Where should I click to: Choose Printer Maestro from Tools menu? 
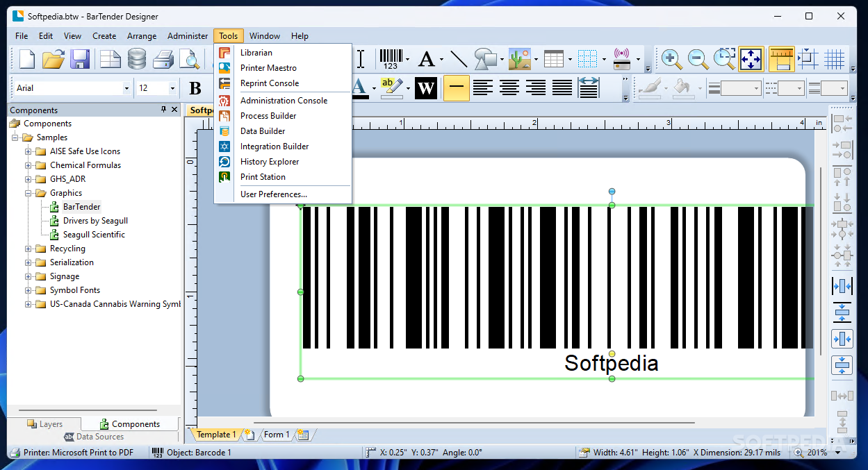point(283,68)
